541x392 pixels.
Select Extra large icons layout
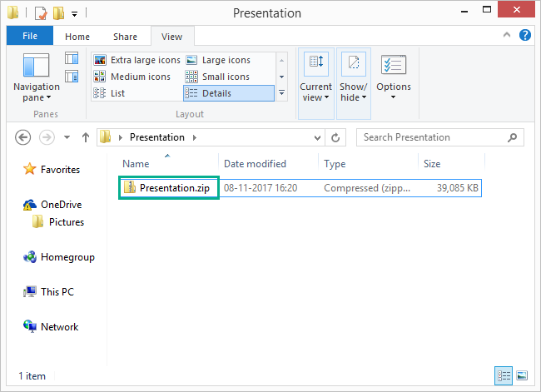tap(137, 60)
